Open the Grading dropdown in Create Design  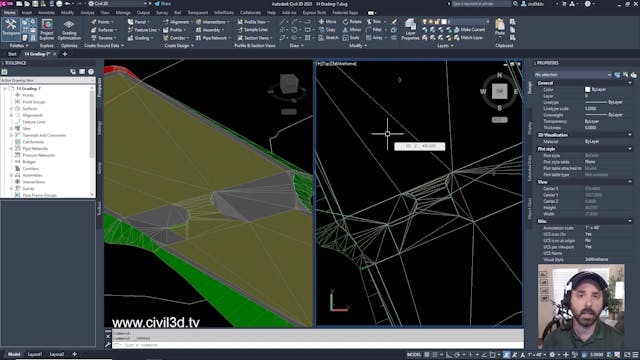point(139,38)
